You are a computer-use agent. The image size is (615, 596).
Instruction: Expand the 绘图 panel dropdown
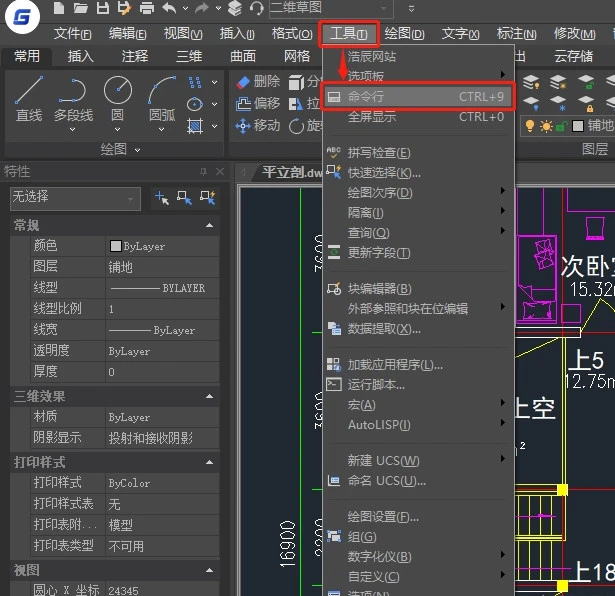(137, 150)
